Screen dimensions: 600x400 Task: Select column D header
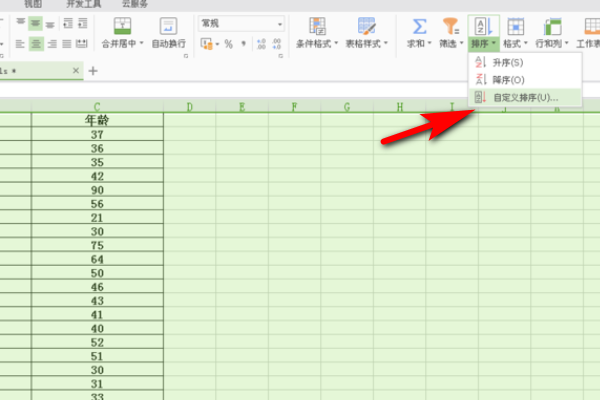pyautogui.click(x=190, y=107)
